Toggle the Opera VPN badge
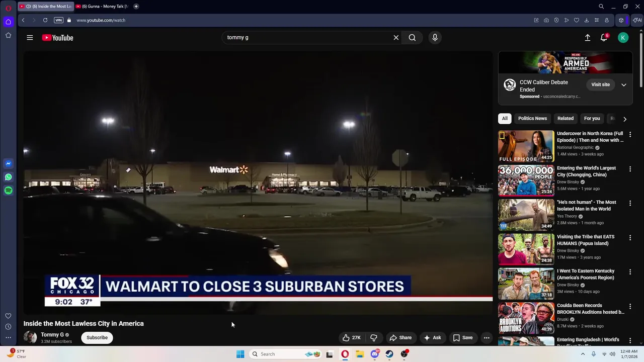Screen dimensions: 644x362 tap(58, 20)
